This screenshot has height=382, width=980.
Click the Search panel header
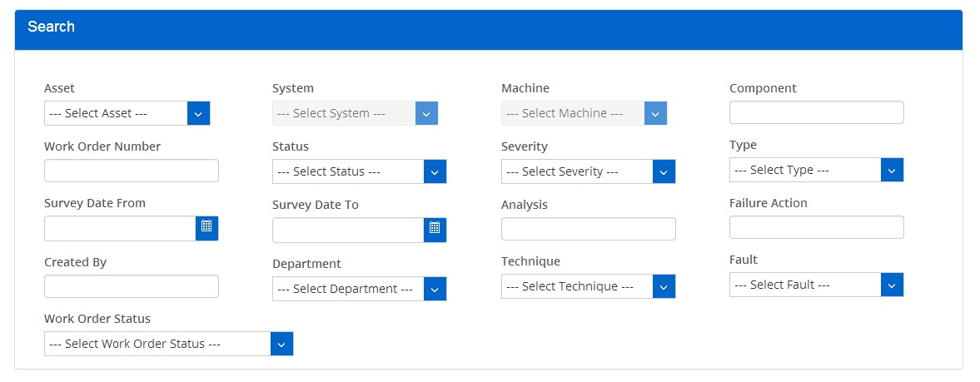[488, 27]
